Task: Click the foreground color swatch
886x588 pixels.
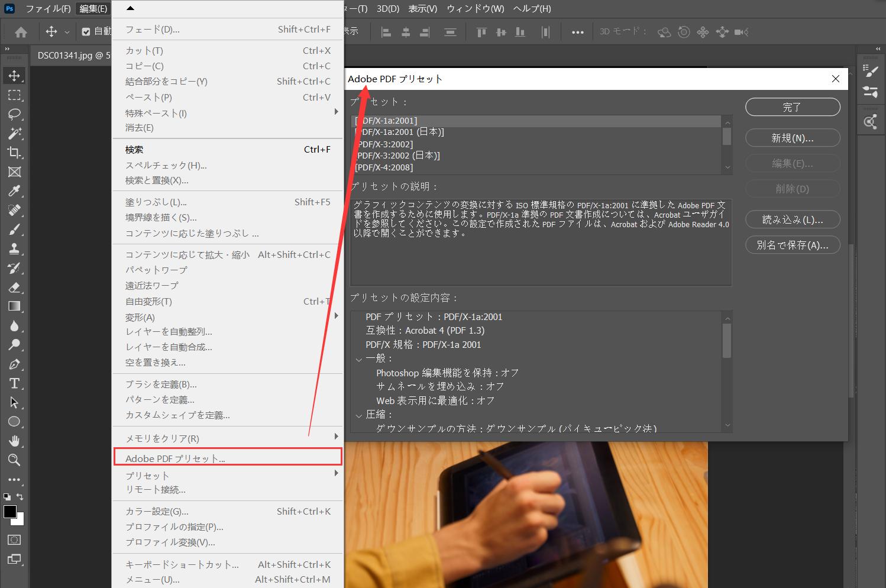Action: point(10,512)
